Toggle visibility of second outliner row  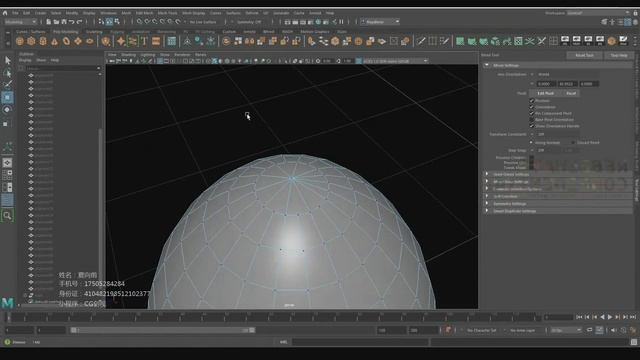(x=31, y=82)
